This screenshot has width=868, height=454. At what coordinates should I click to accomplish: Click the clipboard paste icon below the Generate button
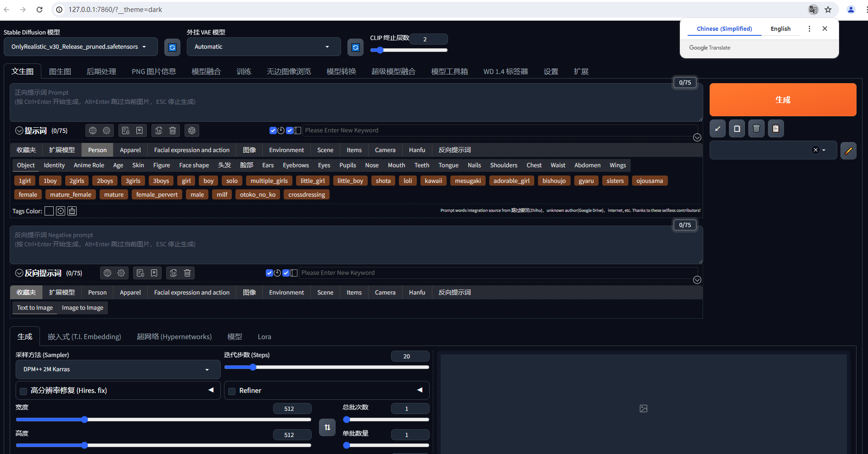(x=776, y=129)
